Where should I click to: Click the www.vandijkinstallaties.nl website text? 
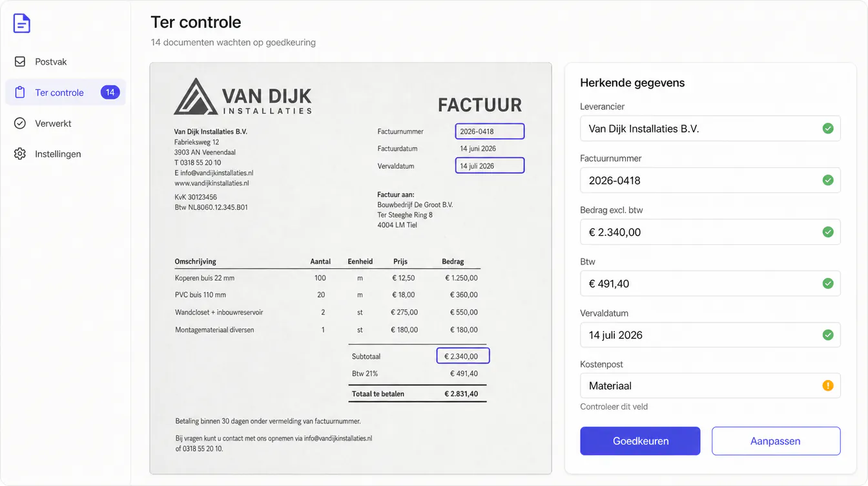point(212,183)
